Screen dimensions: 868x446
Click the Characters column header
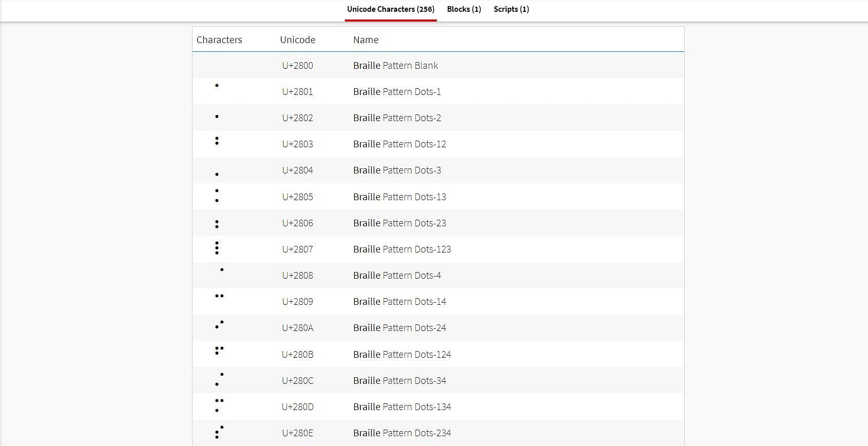219,40
